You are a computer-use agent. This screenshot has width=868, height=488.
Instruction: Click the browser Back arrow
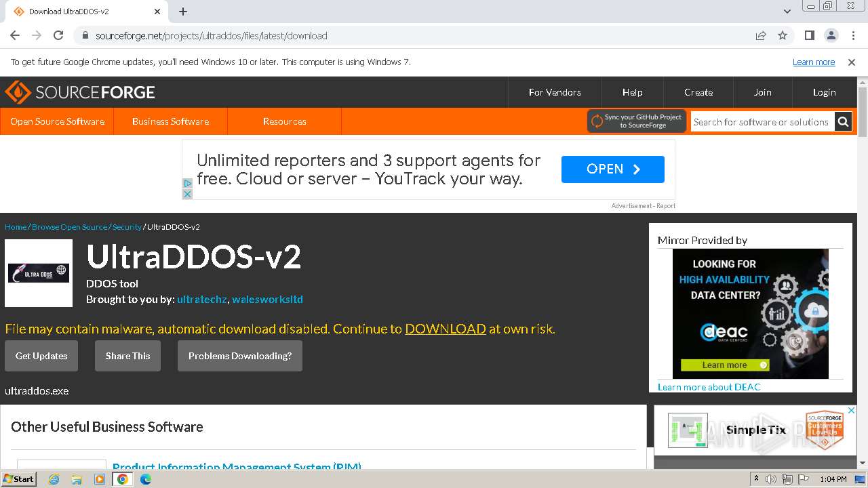click(15, 35)
